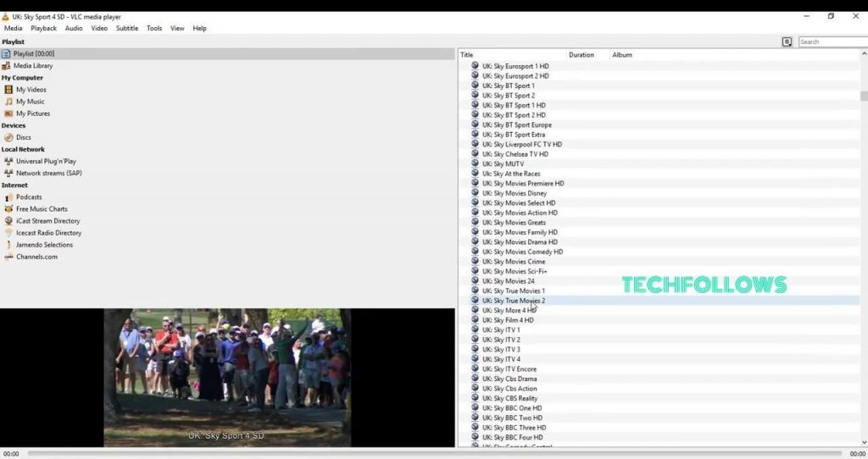Image resolution: width=868 pixels, height=459 pixels.
Task: Click the seek bar at the bottom
Action: point(435,453)
